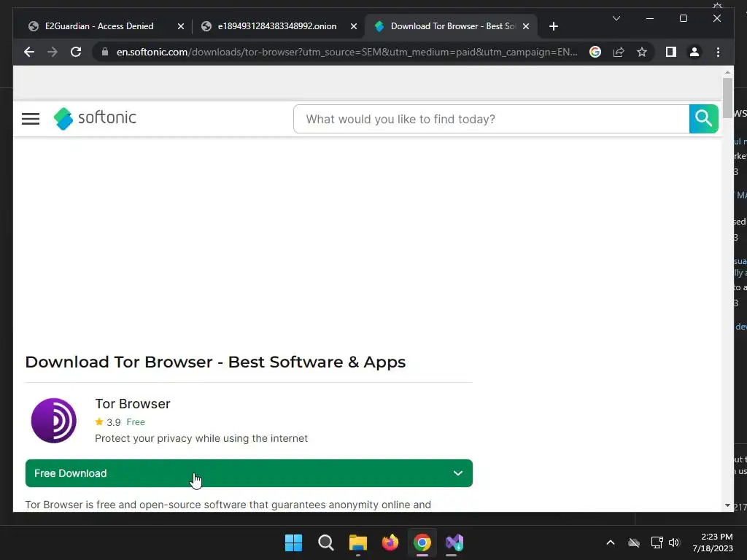Click the scrollbar up arrow
The width and height of the screenshot is (747, 560).
click(727, 72)
